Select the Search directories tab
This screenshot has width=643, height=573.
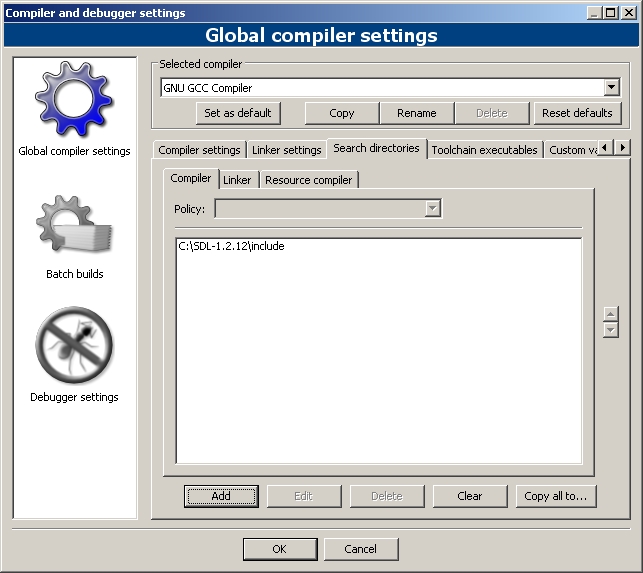click(x=376, y=148)
